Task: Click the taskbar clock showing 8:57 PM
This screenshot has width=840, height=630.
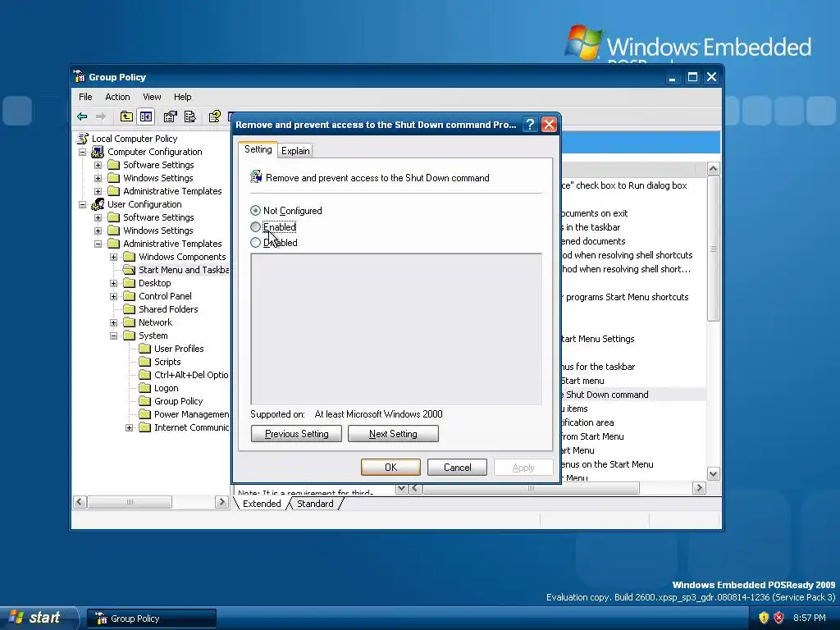Action: coord(809,618)
